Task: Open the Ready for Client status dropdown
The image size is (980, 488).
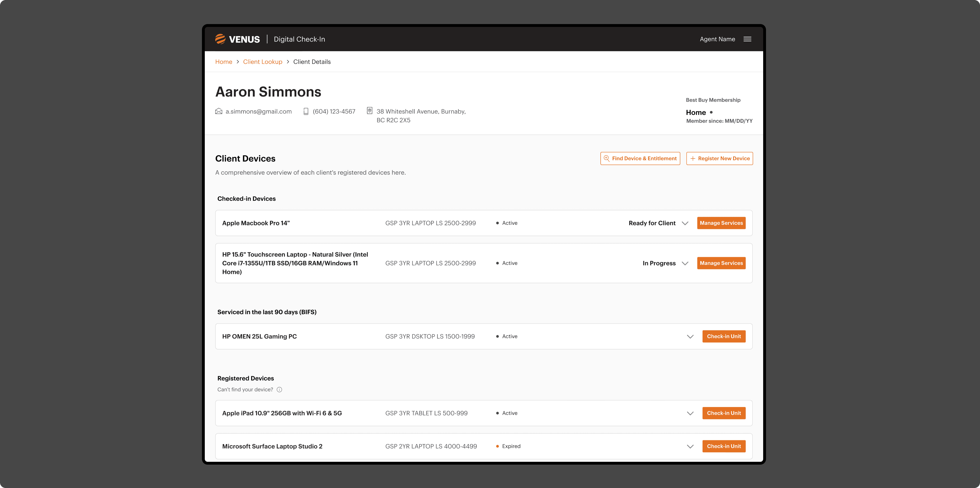Action: point(652,223)
